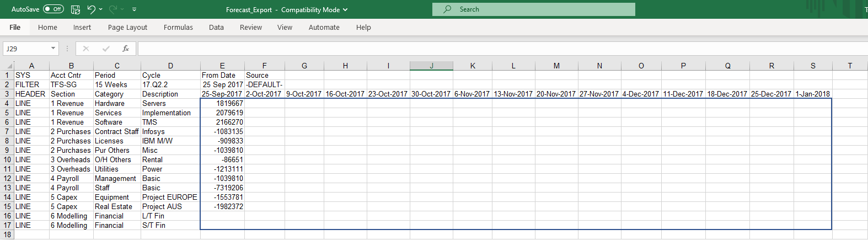The image size is (868, 240).
Task: Switch to the Page Layout tab
Action: tap(127, 28)
